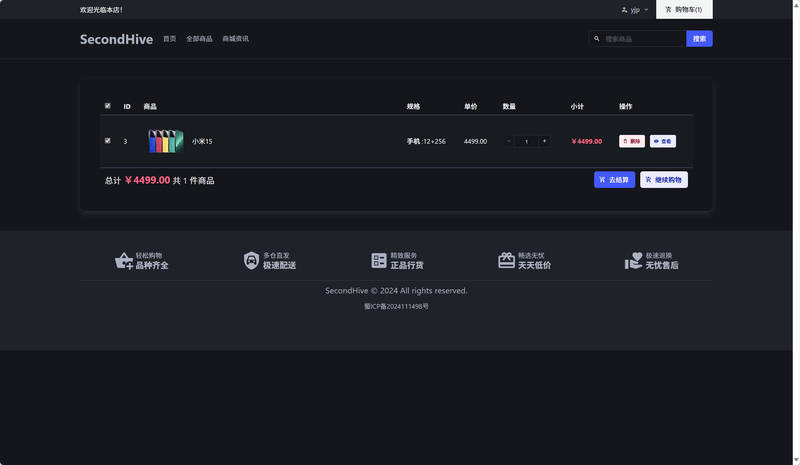Image resolution: width=800 pixels, height=465 pixels.
Task: Click the shopping basket icon in footer
Action: (124, 261)
